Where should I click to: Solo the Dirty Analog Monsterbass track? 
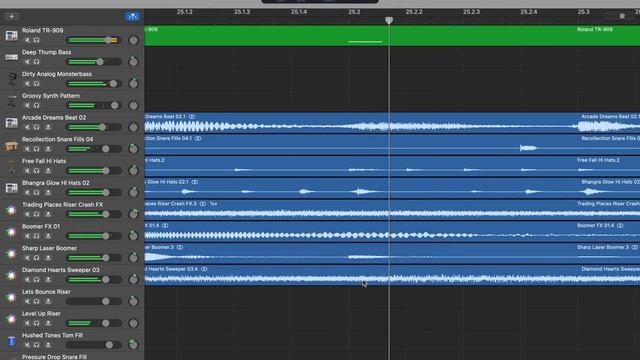tap(36, 84)
